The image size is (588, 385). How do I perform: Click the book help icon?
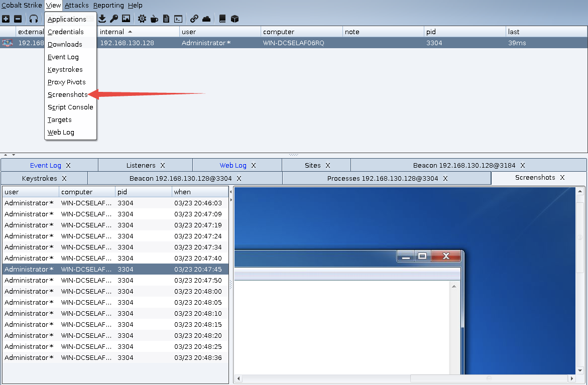[x=222, y=19]
